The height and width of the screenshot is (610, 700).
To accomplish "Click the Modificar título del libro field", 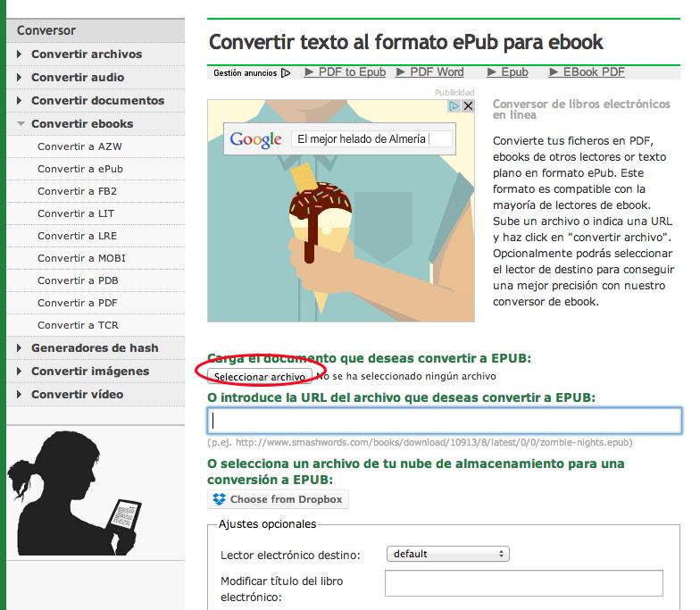I will 523,583.
